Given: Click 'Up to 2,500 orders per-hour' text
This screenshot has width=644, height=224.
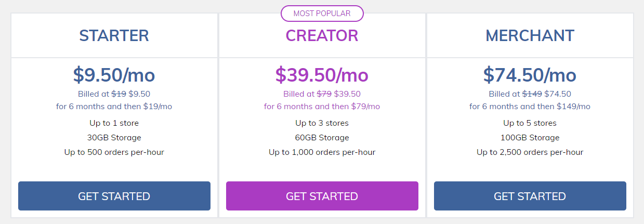Looking at the screenshot, I should pyautogui.click(x=530, y=152).
